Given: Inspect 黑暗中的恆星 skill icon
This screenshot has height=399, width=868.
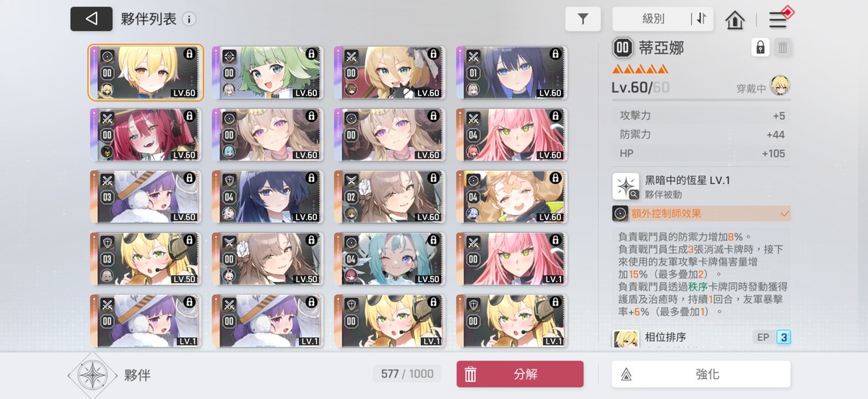Looking at the screenshot, I should pyautogui.click(x=626, y=186).
